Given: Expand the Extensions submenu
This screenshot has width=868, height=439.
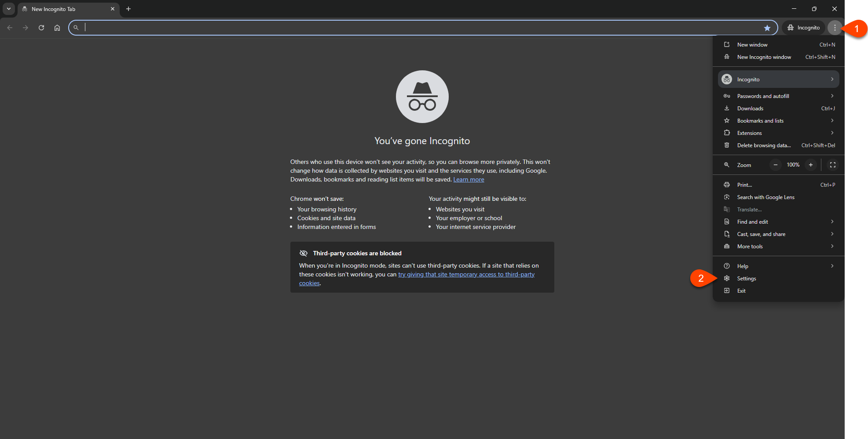Looking at the screenshot, I should 778,133.
